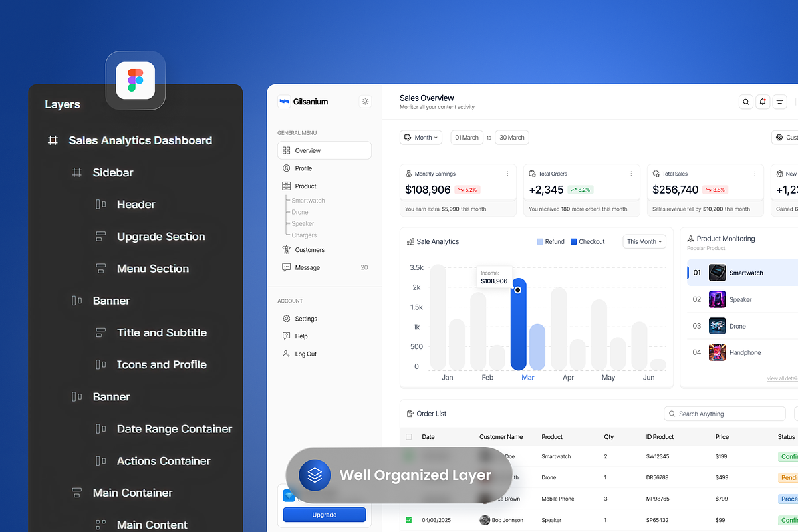This screenshot has height=532, width=798.
Task: Click the Profile person icon
Action: (x=286, y=168)
